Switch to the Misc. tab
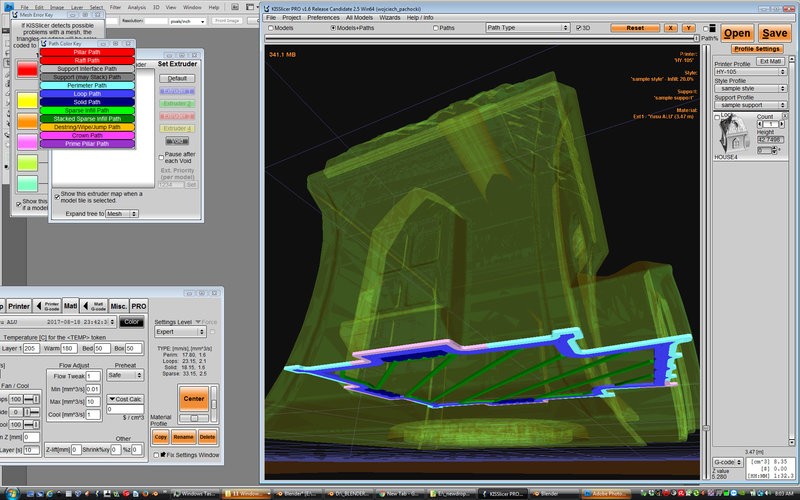 click(118, 306)
